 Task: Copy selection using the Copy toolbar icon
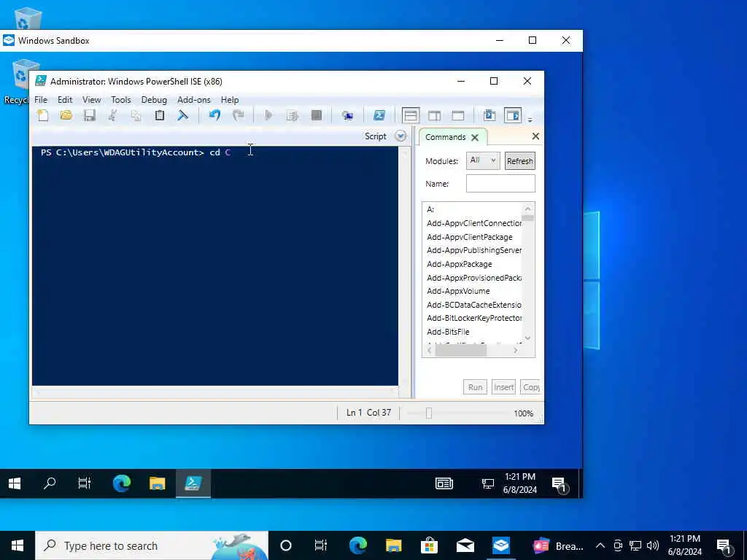click(x=136, y=116)
